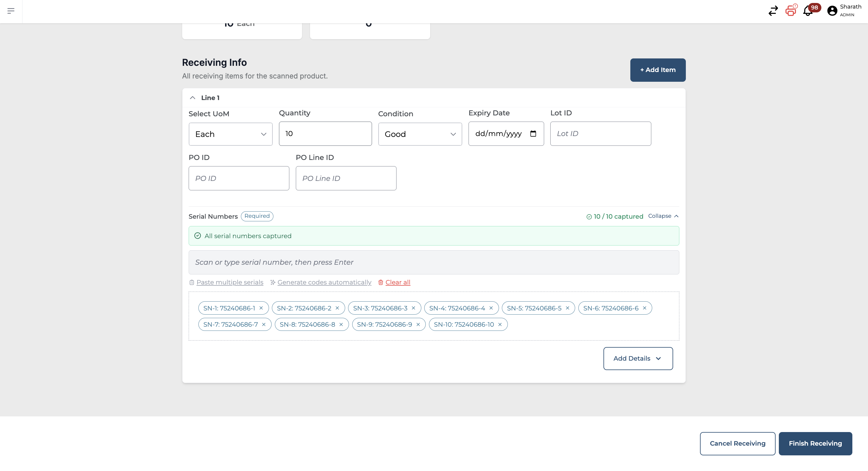868x471 pixels.
Task: Click Paste multiple serials link
Action: [230, 282]
